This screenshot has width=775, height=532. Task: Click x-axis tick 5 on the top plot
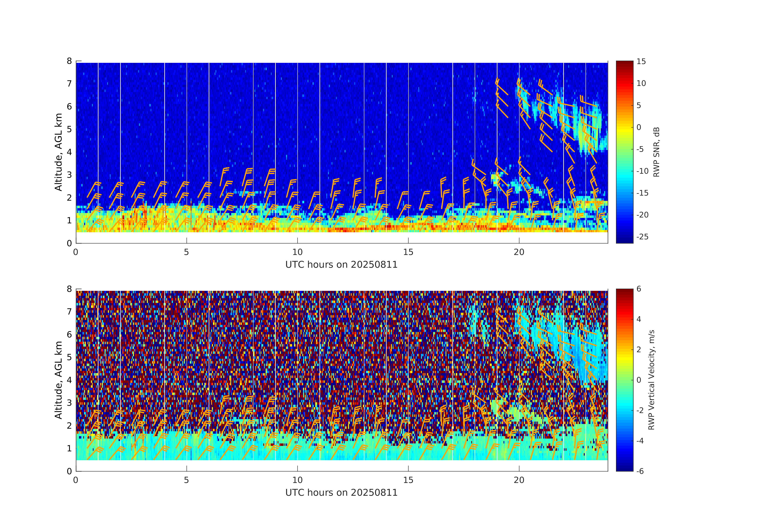186,252
